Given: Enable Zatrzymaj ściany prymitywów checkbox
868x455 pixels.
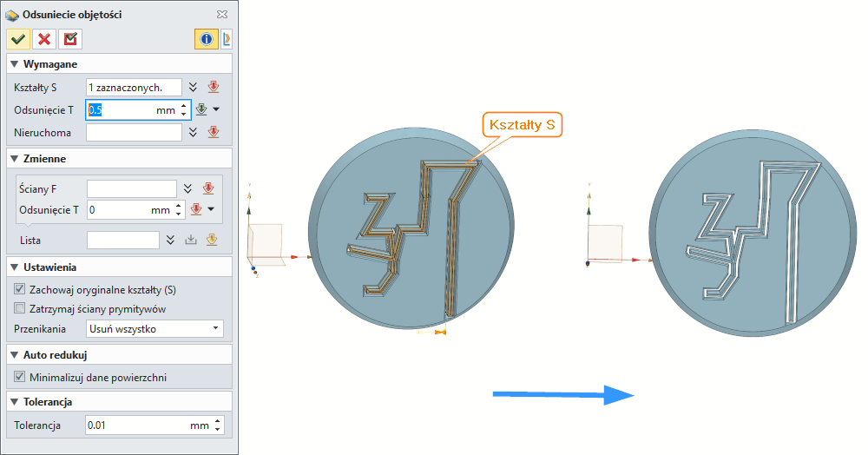Looking at the screenshot, I should pyautogui.click(x=20, y=308).
